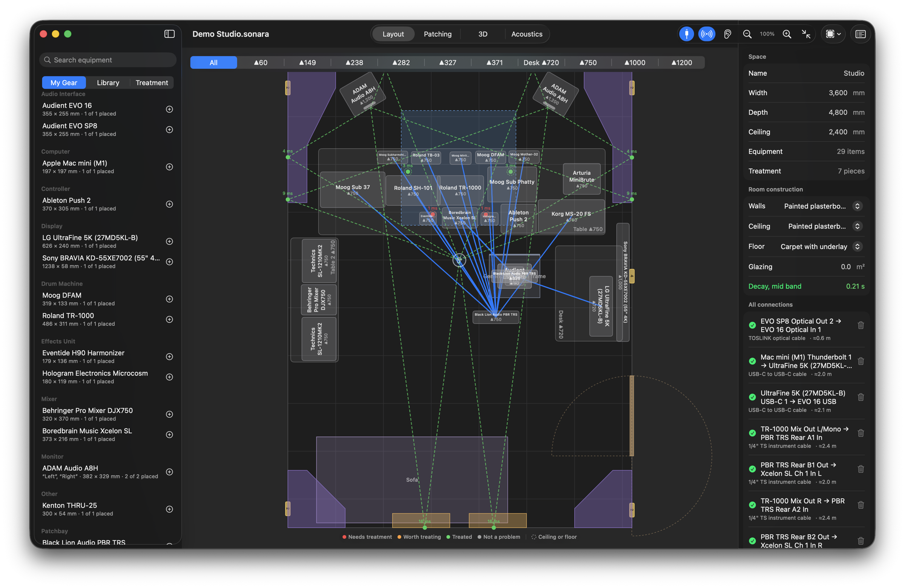
Task: Click the zoom-to-fit arrows icon
Action: click(x=806, y=34)
